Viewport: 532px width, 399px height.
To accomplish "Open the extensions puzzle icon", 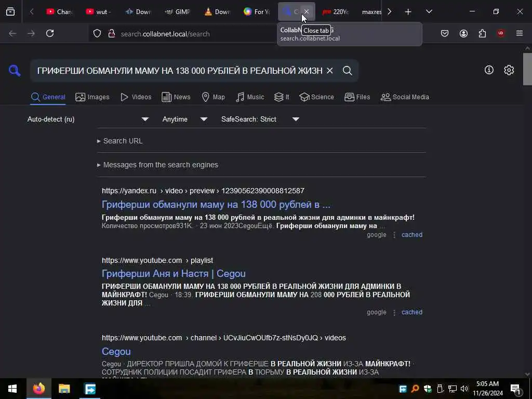I will point(482,33).
